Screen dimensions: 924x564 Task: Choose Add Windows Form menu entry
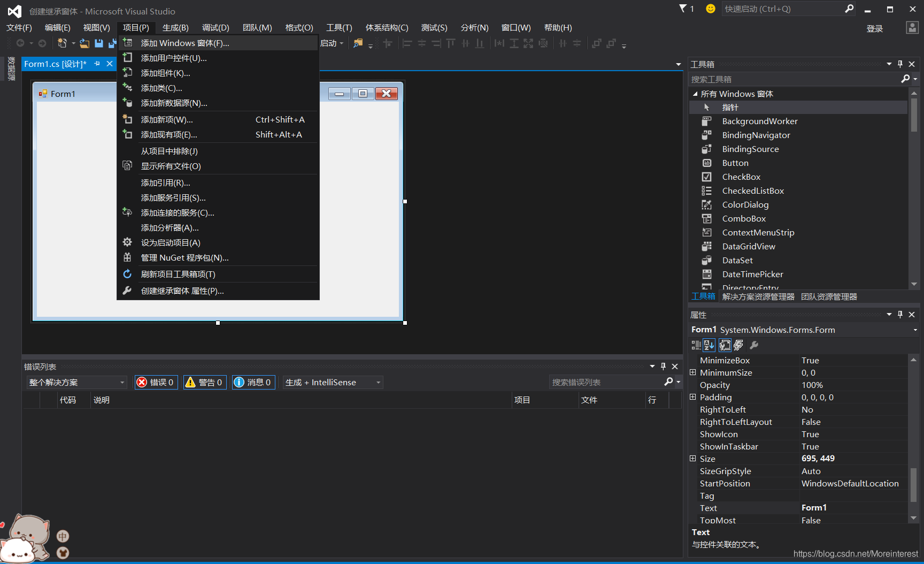point(218,43)
